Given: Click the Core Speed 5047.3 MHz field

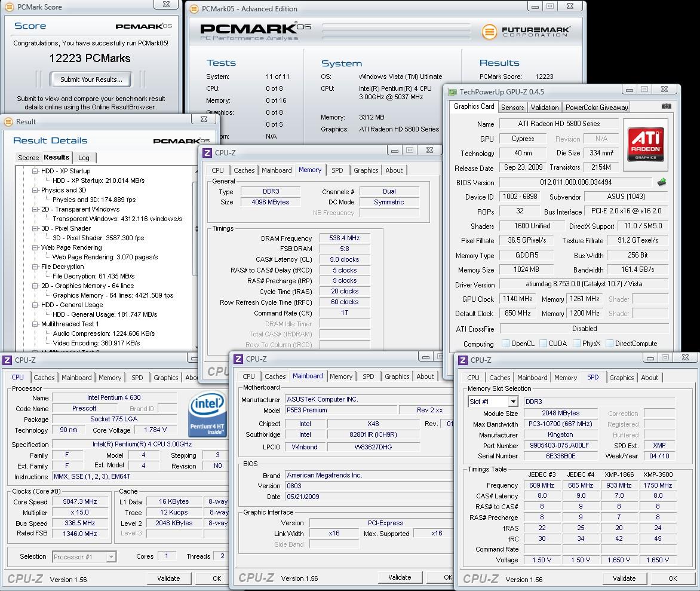Looking at the screenshot, I should click(80, 501).
